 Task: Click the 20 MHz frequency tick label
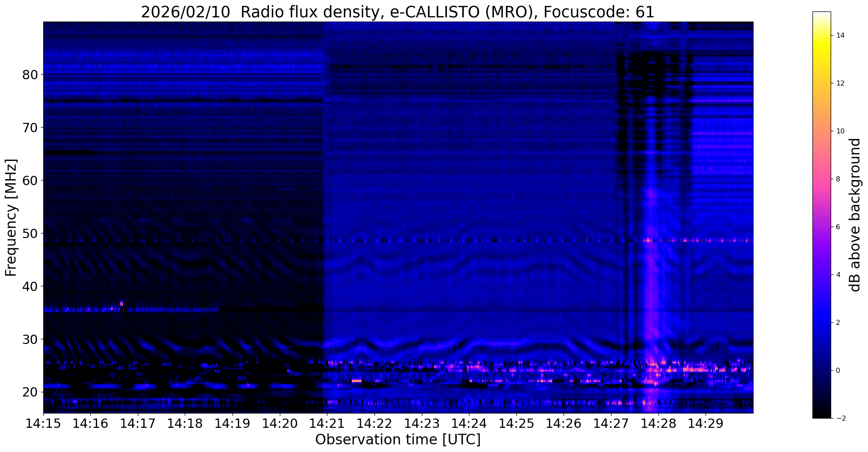[30, 392]
